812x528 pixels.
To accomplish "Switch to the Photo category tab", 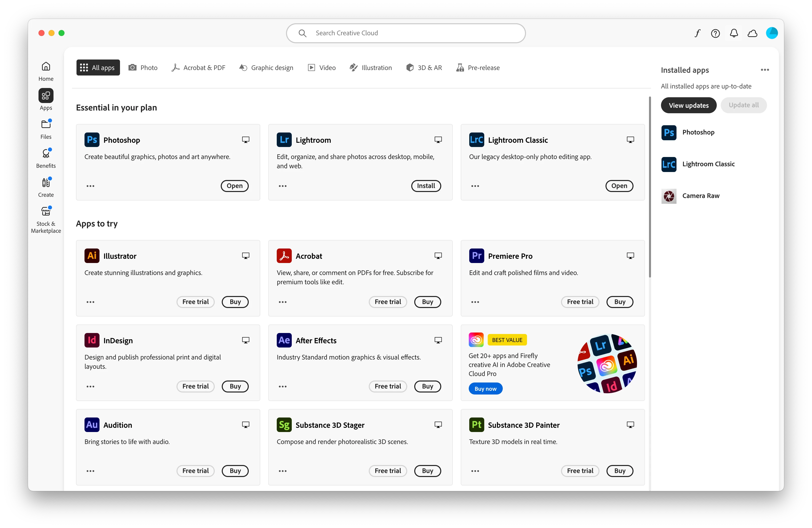I will (143, 67).
